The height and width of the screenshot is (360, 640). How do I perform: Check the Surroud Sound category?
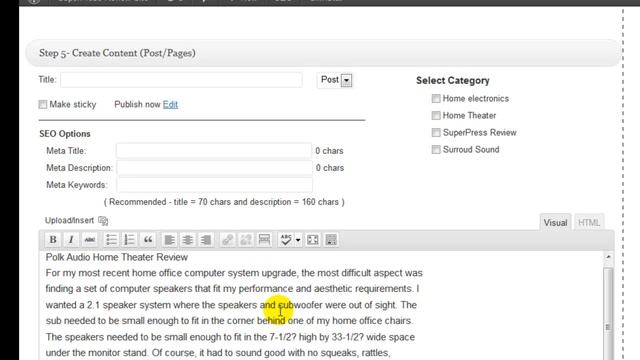coord(436,149)
